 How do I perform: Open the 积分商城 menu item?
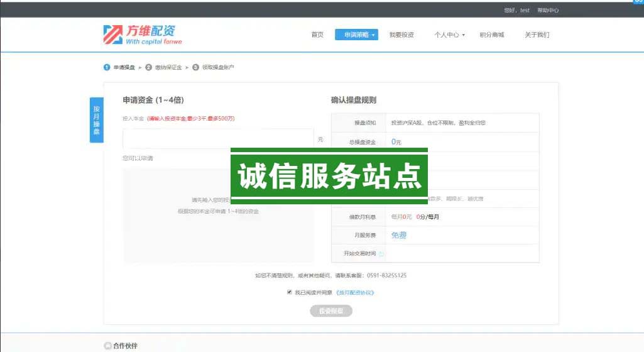coord(491,35)
